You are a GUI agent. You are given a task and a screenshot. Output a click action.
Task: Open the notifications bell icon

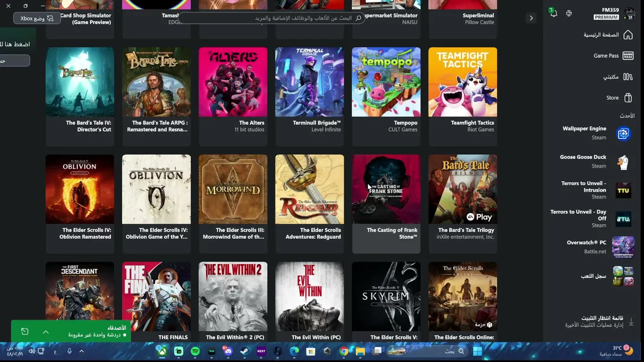(x=553, y=13)
